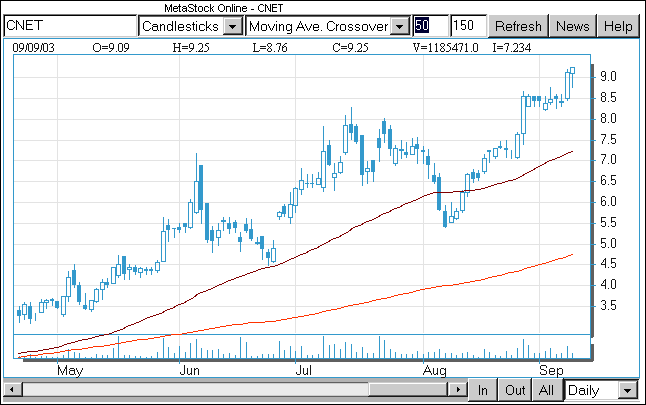Click the May axis label
Viewport: 646px width, 405px height.
click(x=70, y=371)
